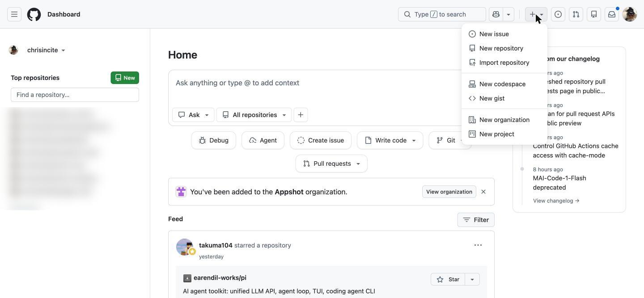The image size is (644, 298).
Task: Click the GitHub logo in the header
Action: click(34, 14)
